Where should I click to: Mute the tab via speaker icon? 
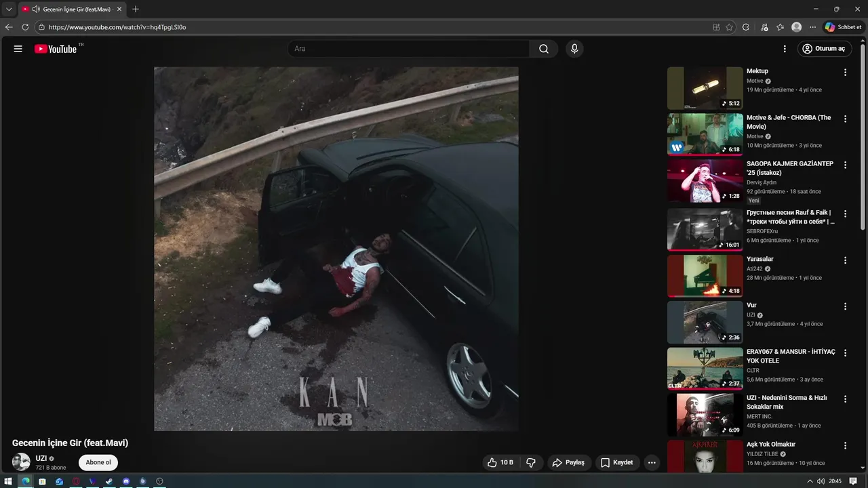(x=35, y=9)
